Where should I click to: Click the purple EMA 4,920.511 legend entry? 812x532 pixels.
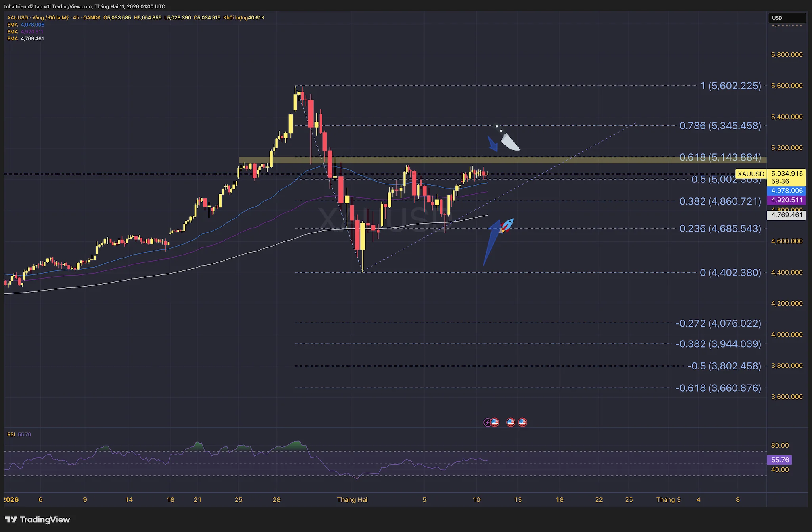tap(26, 32)
